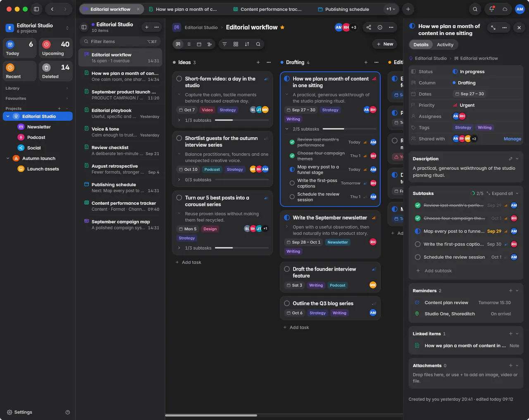Click Manage next to Shared with
The height and width of the screenshot is (420, 529).
tap(512, 139)
